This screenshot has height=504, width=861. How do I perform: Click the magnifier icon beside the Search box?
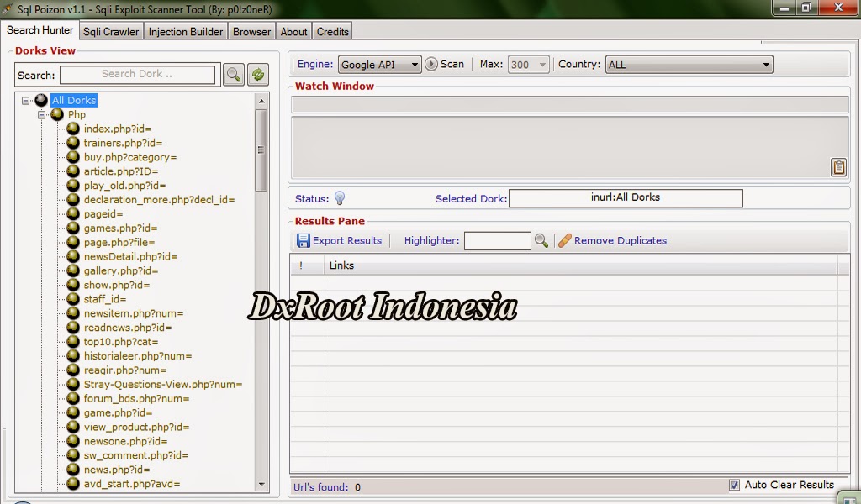(x=234, y=74)
